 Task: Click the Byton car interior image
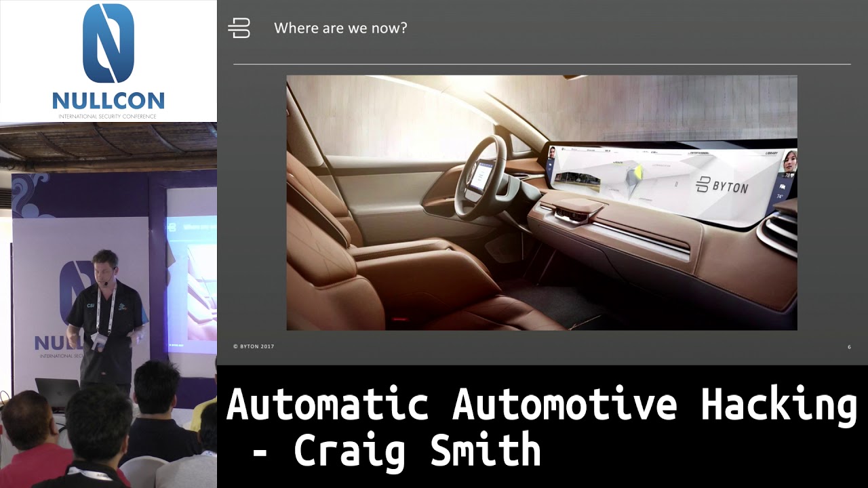click(x=542, y=203)
